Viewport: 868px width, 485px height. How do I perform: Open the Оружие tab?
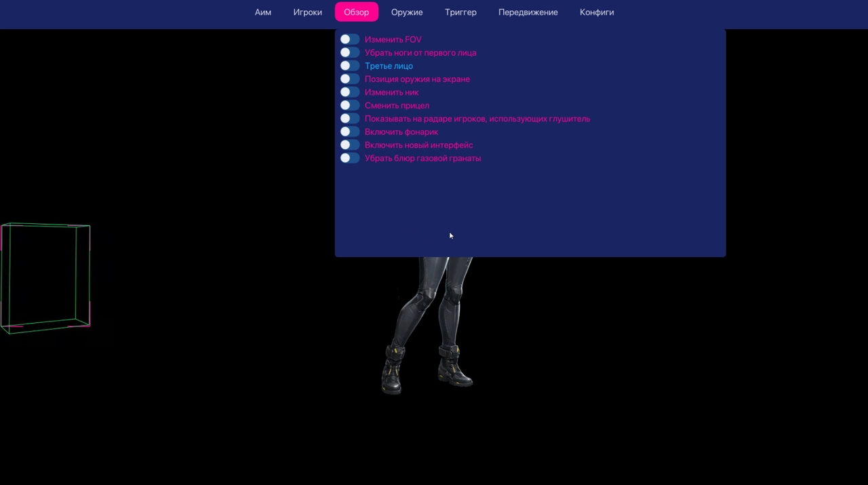[407, 12]
